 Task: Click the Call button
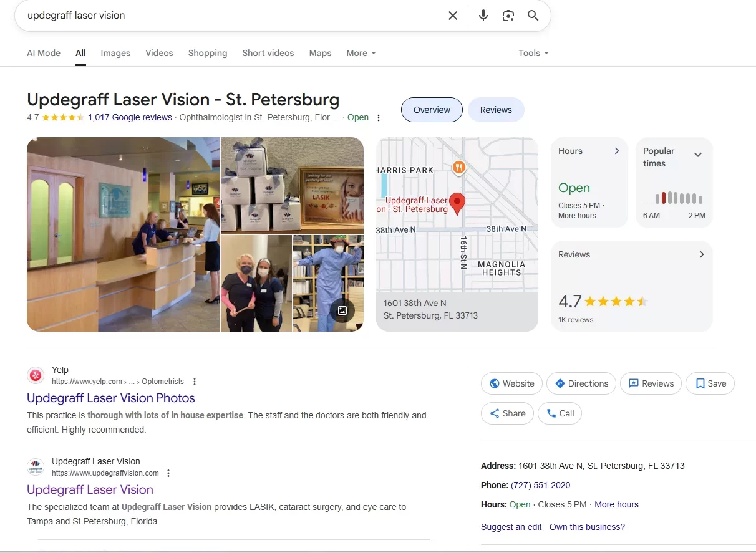click(560, 413)
